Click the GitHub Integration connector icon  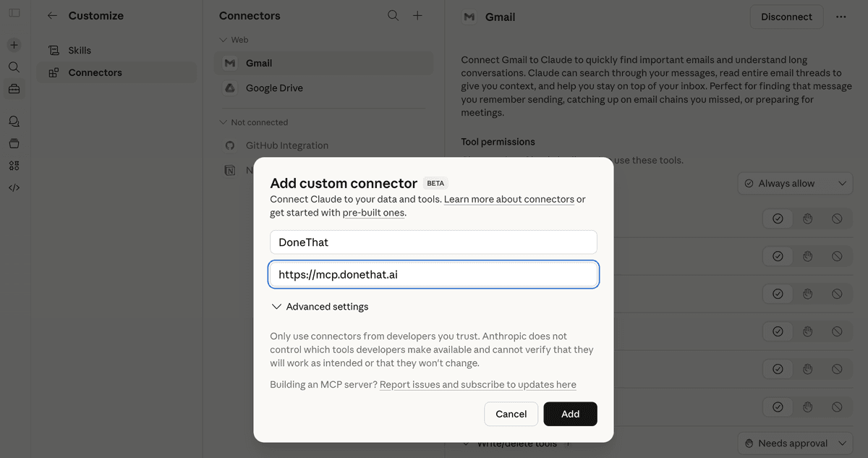tap(229, 145)
